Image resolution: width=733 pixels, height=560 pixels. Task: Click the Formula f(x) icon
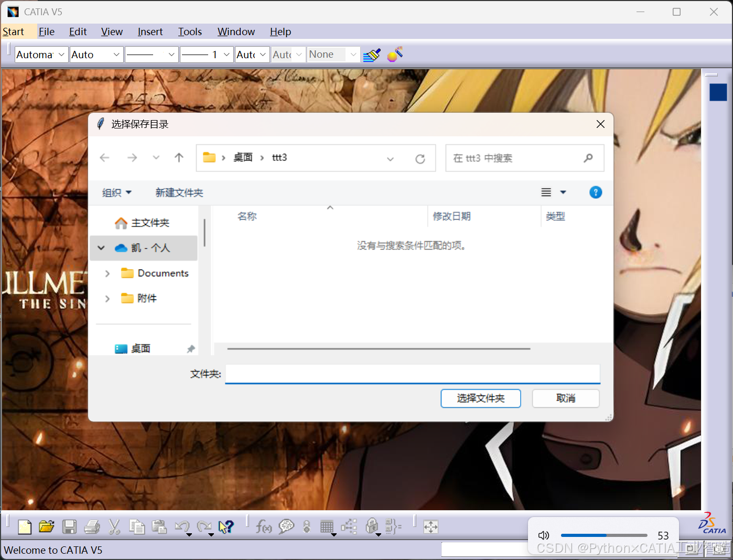[264, 526]
